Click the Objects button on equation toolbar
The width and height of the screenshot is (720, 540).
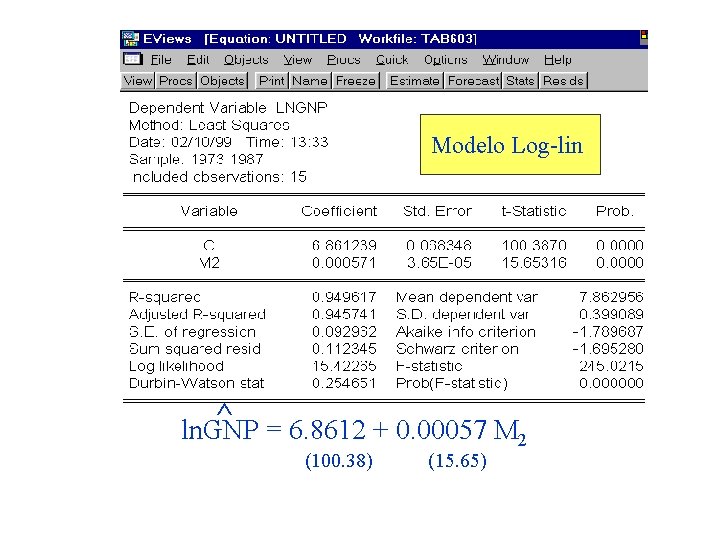click(x=222, y=81)
